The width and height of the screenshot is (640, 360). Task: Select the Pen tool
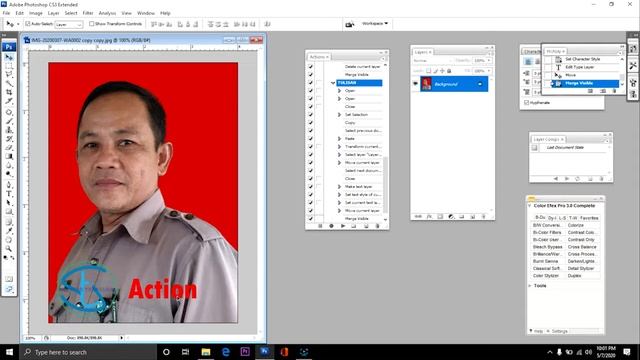tap(9, 185)
